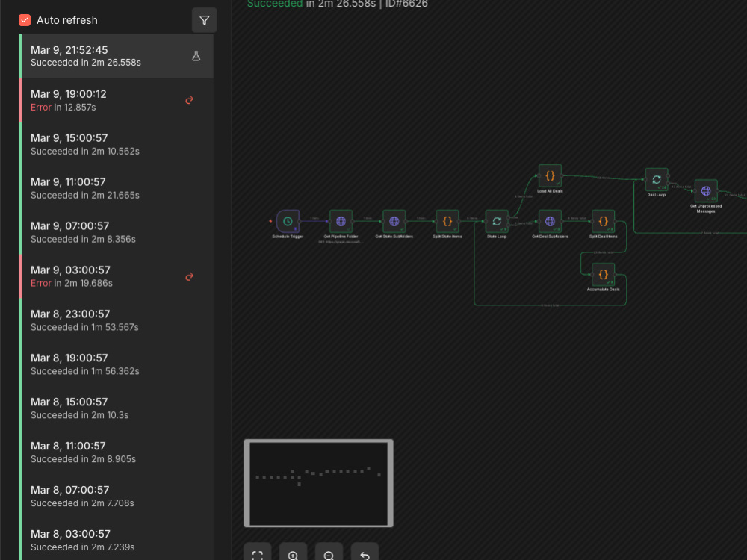
Task: Click the canvas minimap
Action: coord(319,483)
